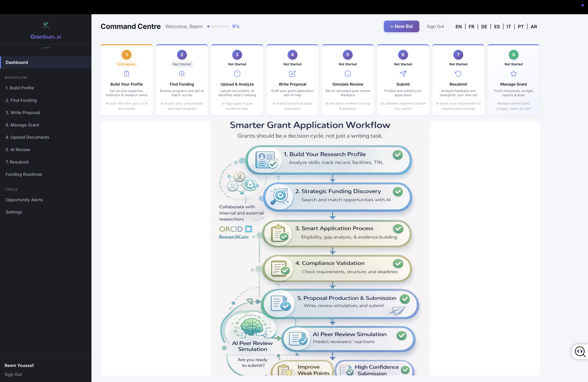The height and width of the screenshot is (382, 588).
Task: Select the pencil icon on the Write Proposal card
Action: (292, 74)
